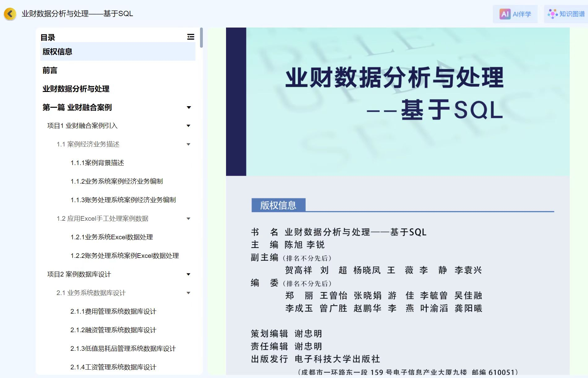Click the outline list icon in the directory header
Screen dimensions: 588x378
tap(191, 37)
